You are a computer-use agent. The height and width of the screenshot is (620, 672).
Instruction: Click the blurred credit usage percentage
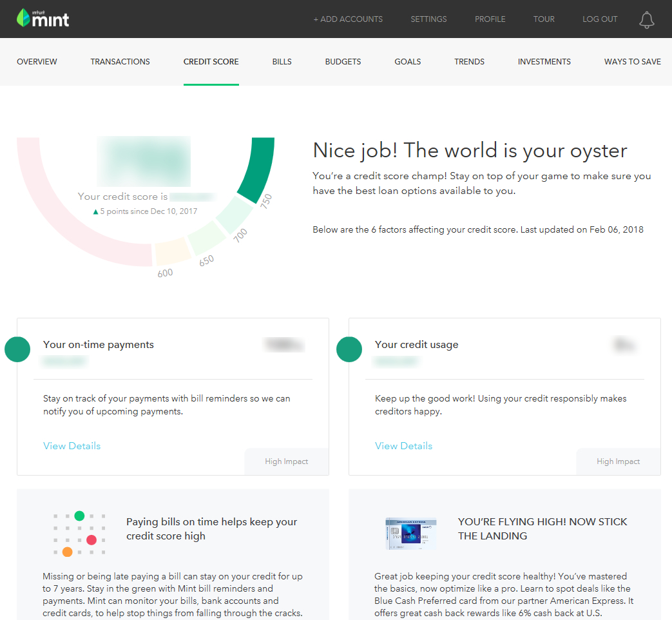(624, 344)
